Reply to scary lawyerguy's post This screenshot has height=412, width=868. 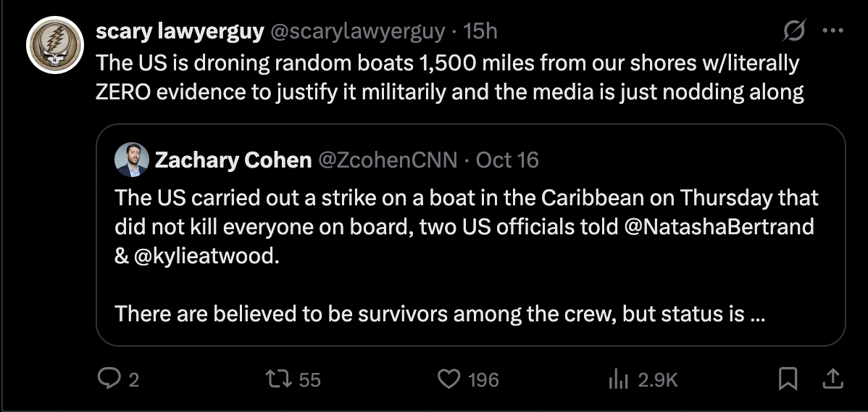pos(109,378)
